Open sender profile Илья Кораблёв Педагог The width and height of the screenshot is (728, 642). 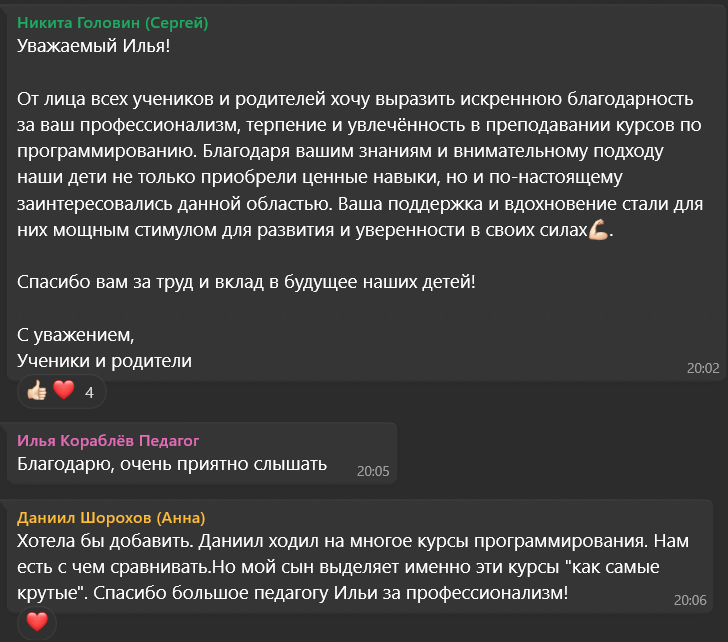pos(108,441)
